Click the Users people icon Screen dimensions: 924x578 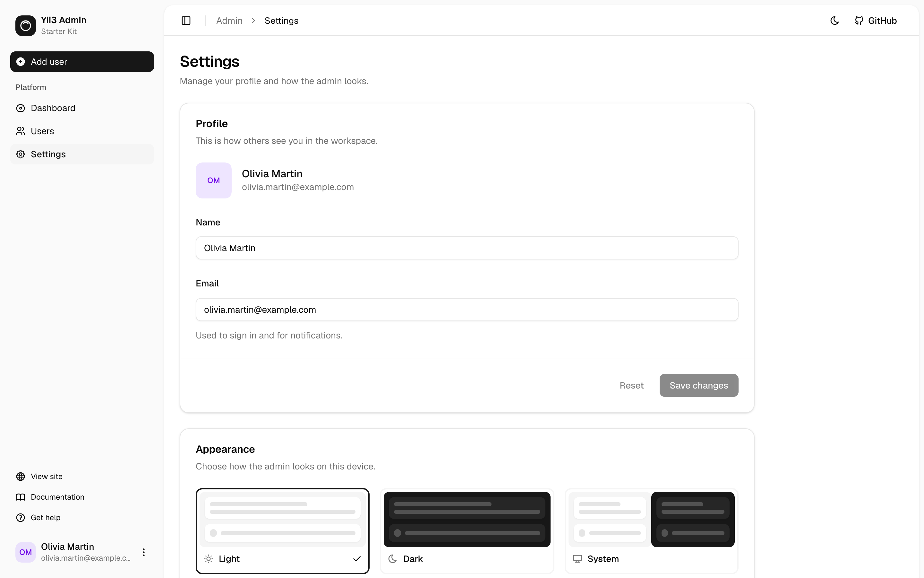(21, 131)
